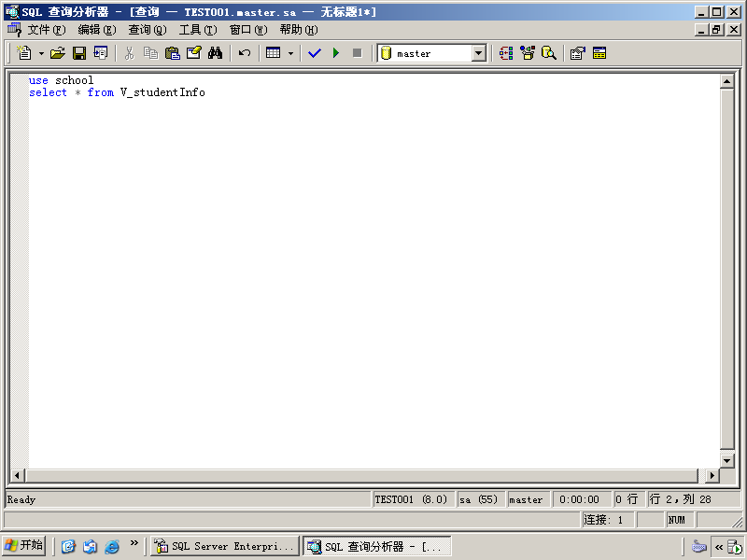Screen dimensions: 747x560
Task: Click the Insert Template icon
Action: [x=101, y=53]
